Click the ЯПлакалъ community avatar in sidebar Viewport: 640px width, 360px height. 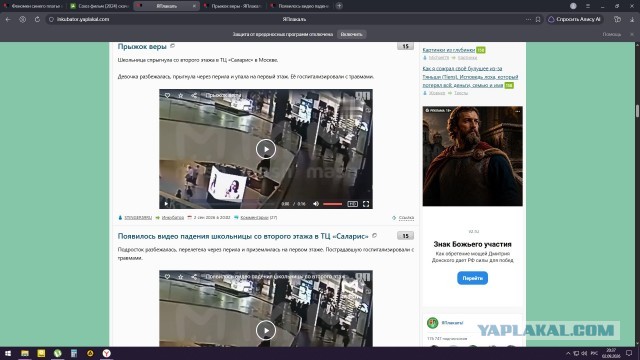click(x=432, y=323)
